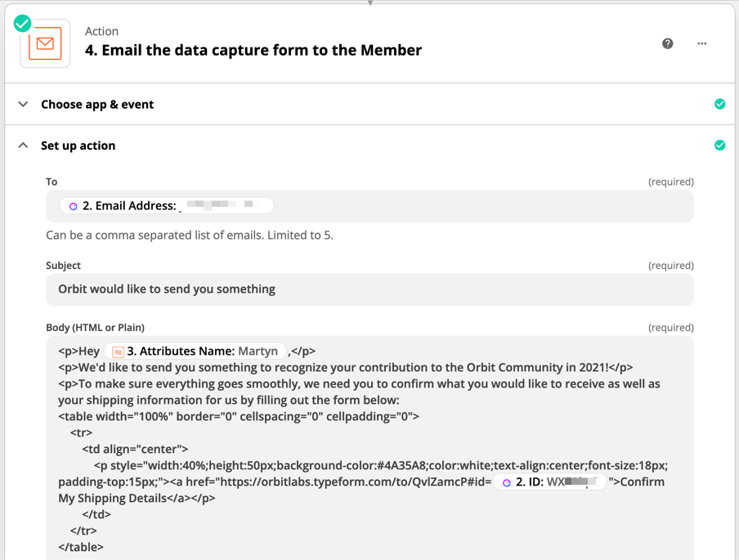
Task: Open the Choose app & event section
Action: [x=97, y=104]
